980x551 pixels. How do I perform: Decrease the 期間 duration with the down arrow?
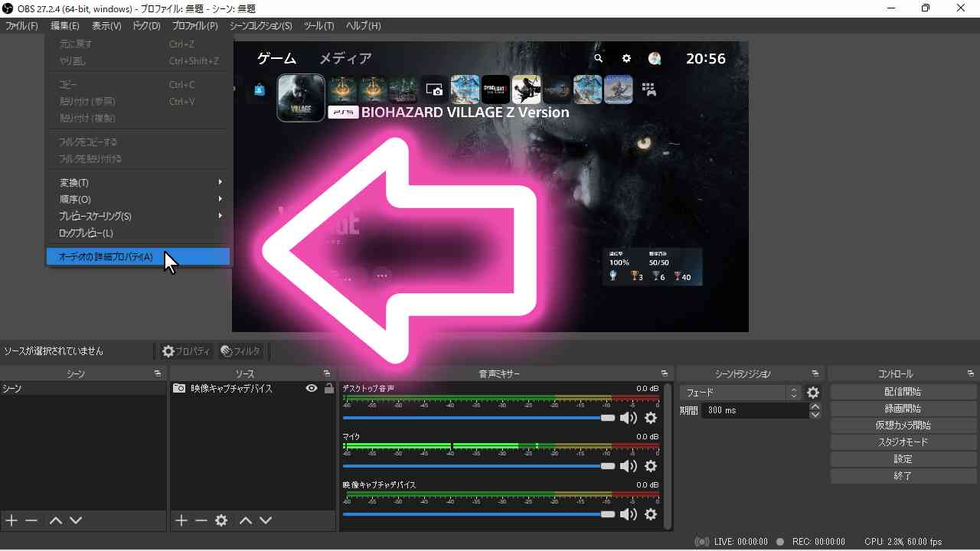815,415
